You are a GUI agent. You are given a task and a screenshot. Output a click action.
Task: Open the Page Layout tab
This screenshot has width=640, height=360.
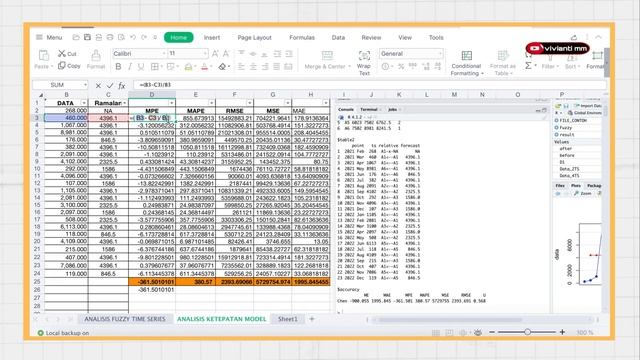point(254,38)
